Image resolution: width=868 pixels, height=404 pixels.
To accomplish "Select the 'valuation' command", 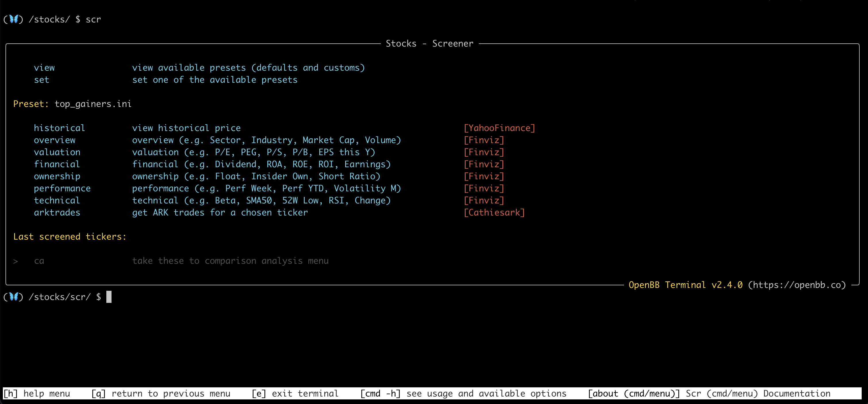I will 57,152.
